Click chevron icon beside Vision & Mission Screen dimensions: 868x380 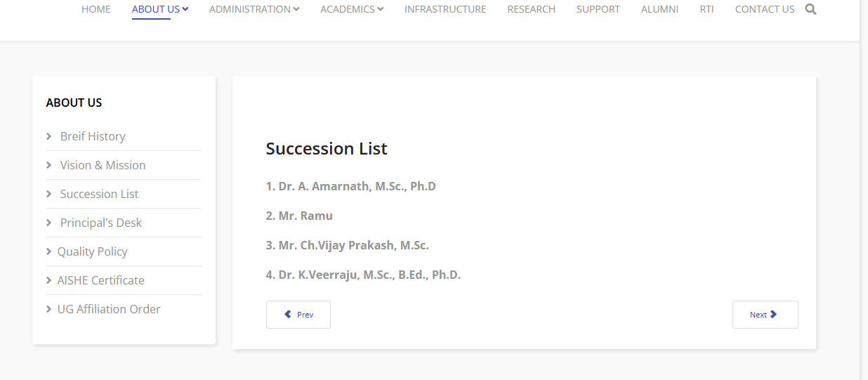pyautogui.click(x=49, y=165)
